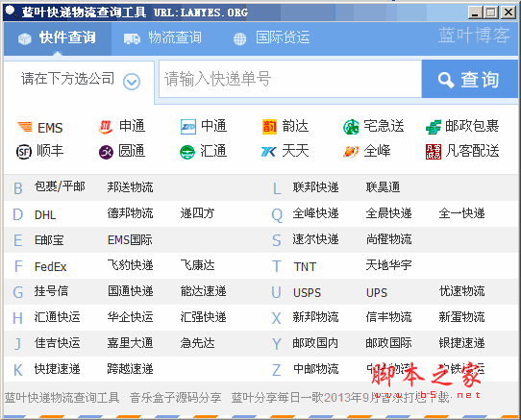Choose 嘉里大通 in row J
This screenshot has height=420, width=521.
click(x=131, y=342)
